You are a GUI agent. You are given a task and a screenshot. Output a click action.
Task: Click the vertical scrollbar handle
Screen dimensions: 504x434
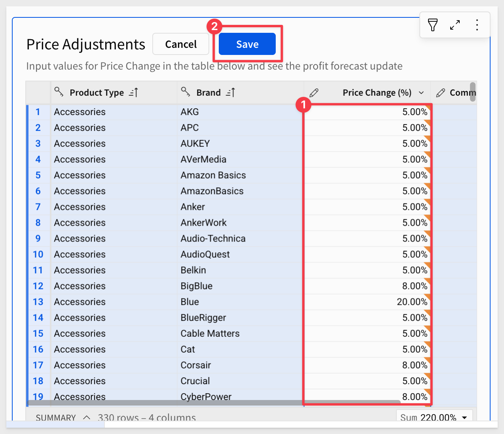point(473,92)
